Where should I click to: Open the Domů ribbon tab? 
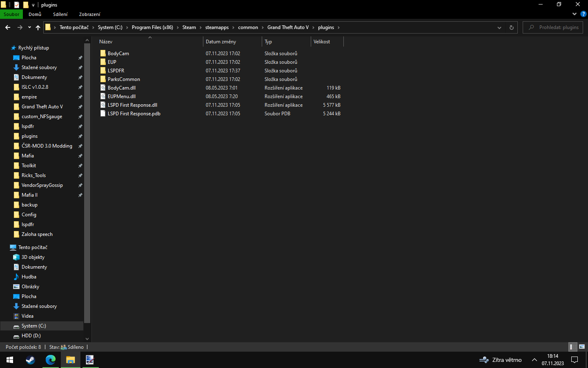click(35, 14)
